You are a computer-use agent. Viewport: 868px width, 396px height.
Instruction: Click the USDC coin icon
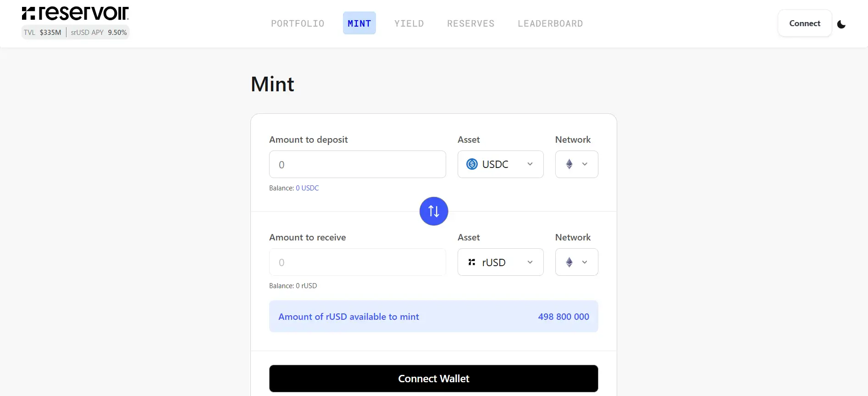pos(472,164)
